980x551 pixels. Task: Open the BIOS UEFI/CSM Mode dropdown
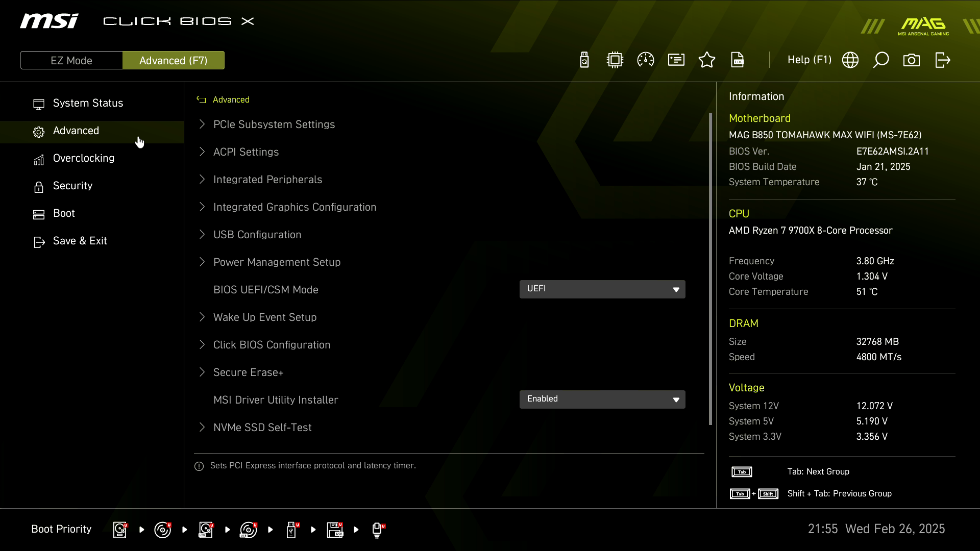pyautogui.click(x=602, y=289)
